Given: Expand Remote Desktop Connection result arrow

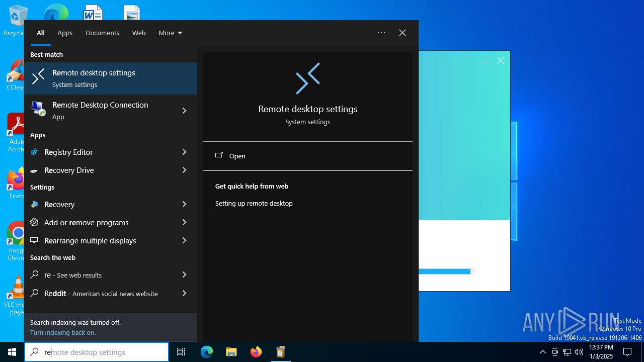Looking at the screenshot, I should click(184, 111).
